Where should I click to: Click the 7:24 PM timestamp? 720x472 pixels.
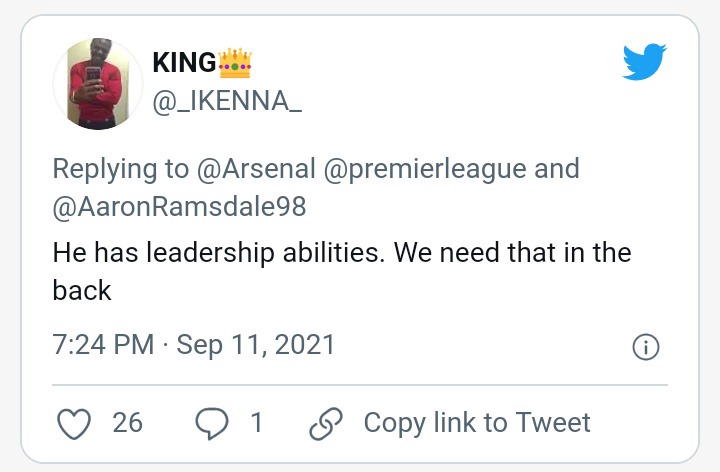click(103, 344)
